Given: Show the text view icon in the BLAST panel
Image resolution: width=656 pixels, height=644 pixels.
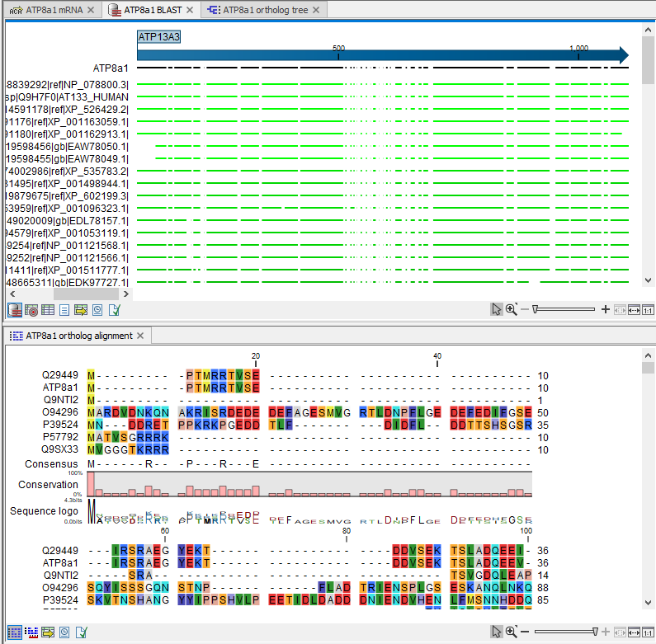Looking at the screenshot, I should [64, 310].
